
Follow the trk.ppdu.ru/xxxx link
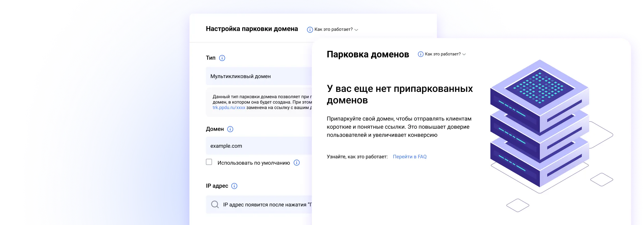point(229,107)
